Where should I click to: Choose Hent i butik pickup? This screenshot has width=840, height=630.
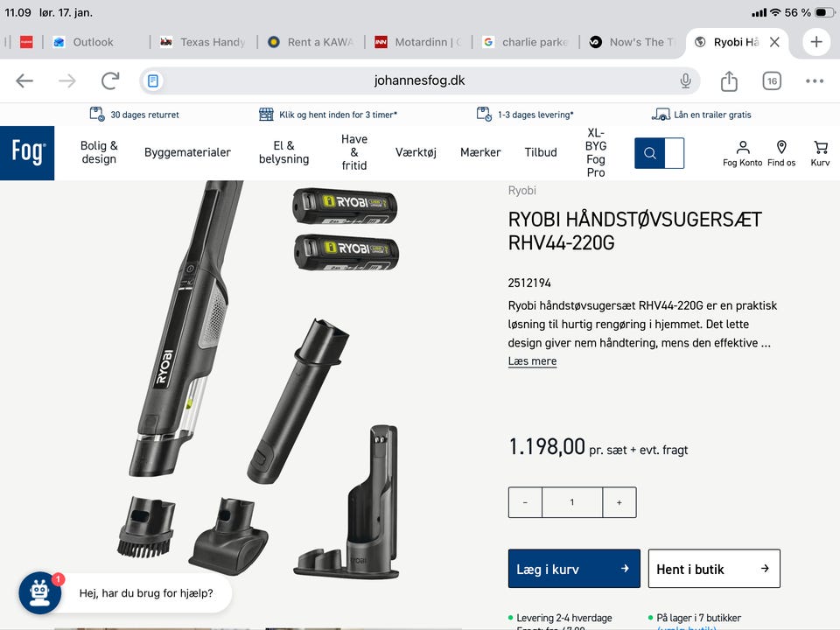pos(714,569)
